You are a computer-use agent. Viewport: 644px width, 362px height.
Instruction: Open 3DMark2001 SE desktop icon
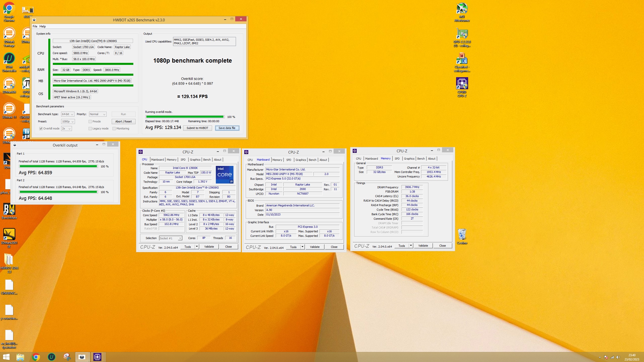(x=9, y=238)
